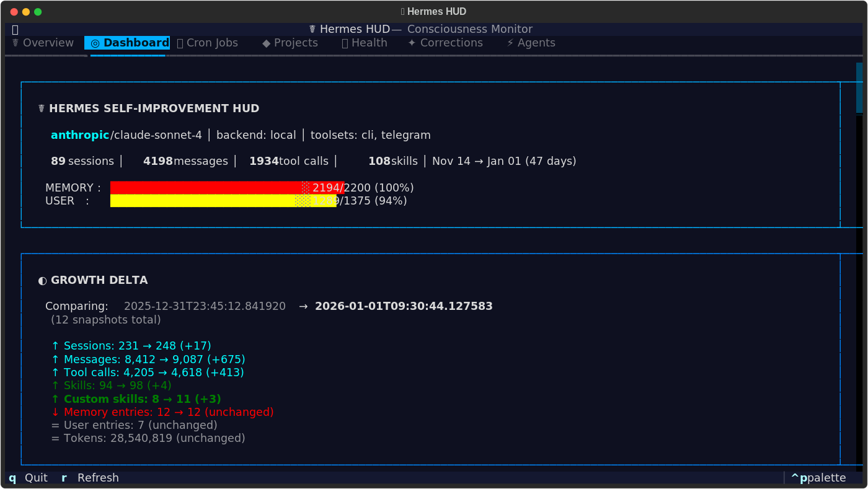Image resolution: width=868 pixels, height=489 pixels.
Task: Switch to the Corrections tab
Action: point(445,43)
